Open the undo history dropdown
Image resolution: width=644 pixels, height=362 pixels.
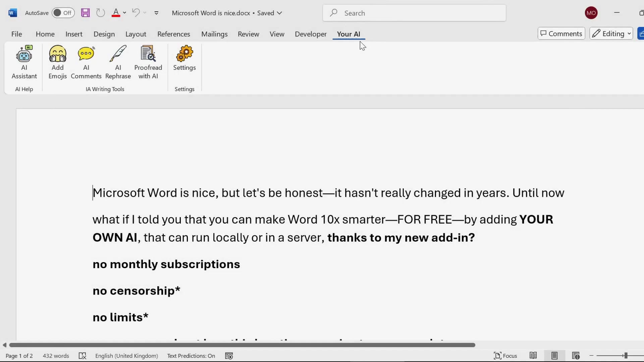[145, 13]
